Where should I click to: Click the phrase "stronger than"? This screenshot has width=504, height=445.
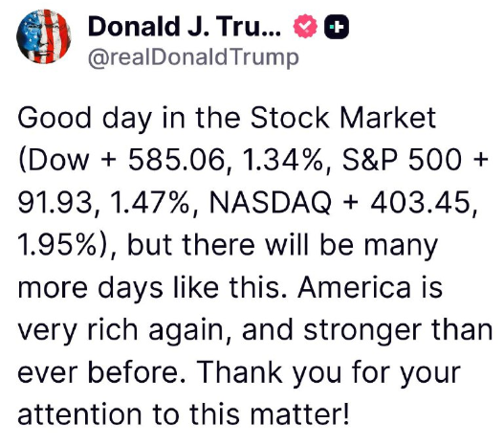tap(398, 330)
